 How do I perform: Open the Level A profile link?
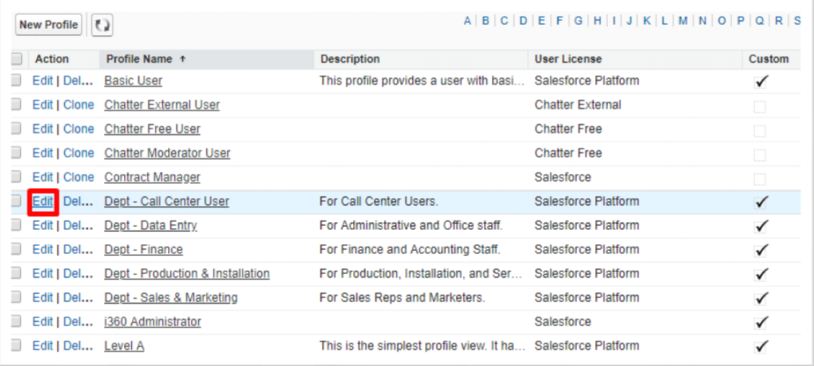point(124,346)
